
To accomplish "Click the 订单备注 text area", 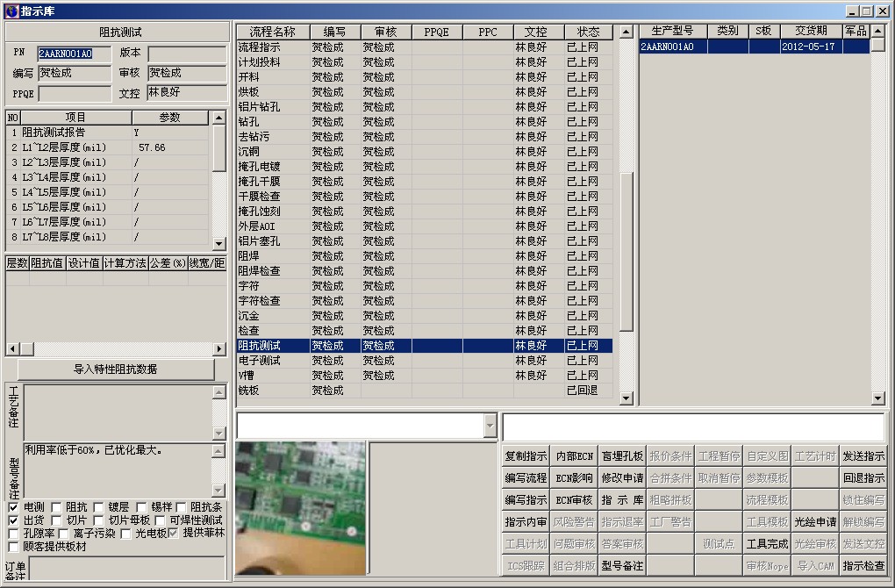I will pos(127,569).
